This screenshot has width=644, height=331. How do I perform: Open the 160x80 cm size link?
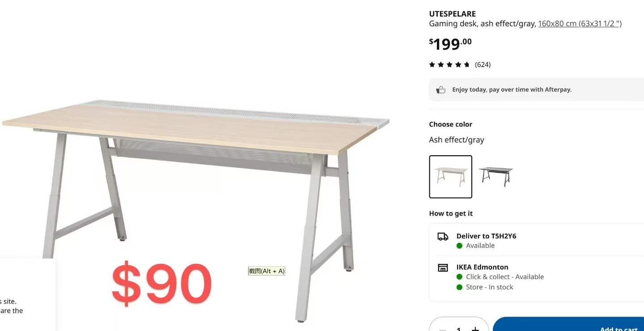(x=580, y=24)
